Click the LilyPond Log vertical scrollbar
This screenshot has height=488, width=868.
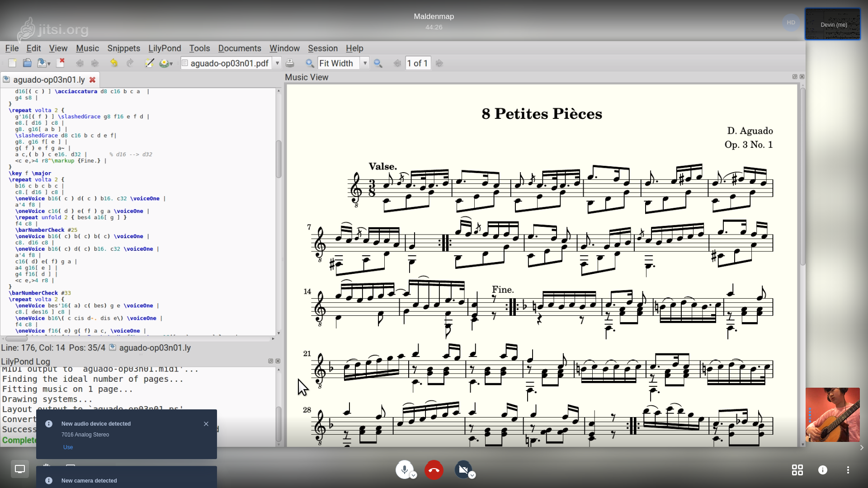pos(278,424)
